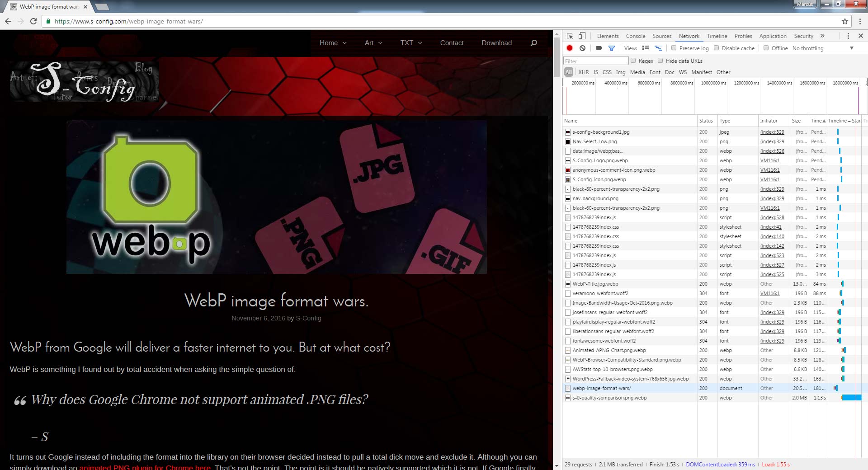
Task: Click the green secure padlock icon
Action: 48,21
